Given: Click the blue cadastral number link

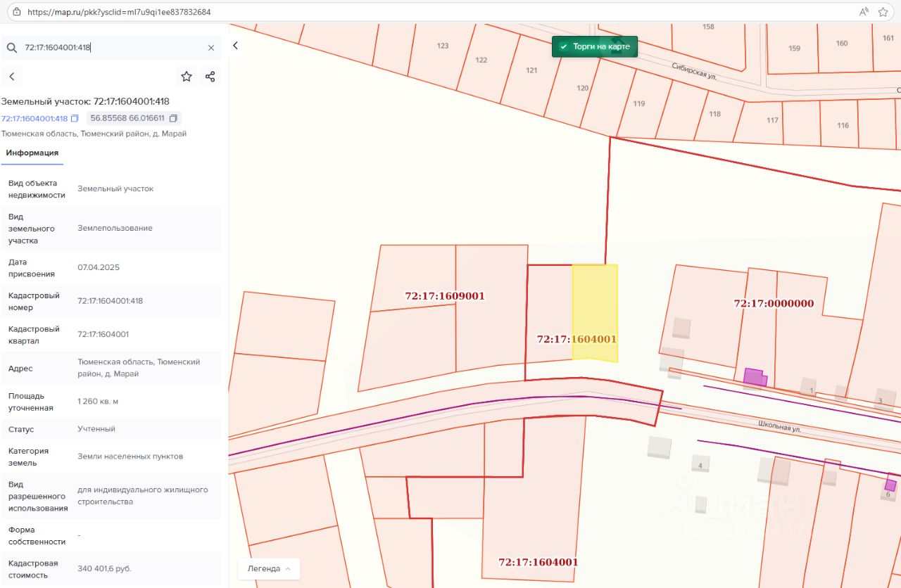Looking at the screenshot, I should pos(34,118).
